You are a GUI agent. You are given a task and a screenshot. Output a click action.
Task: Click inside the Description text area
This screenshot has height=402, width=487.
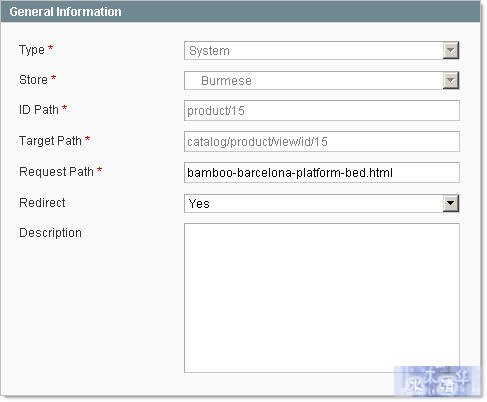322,298
